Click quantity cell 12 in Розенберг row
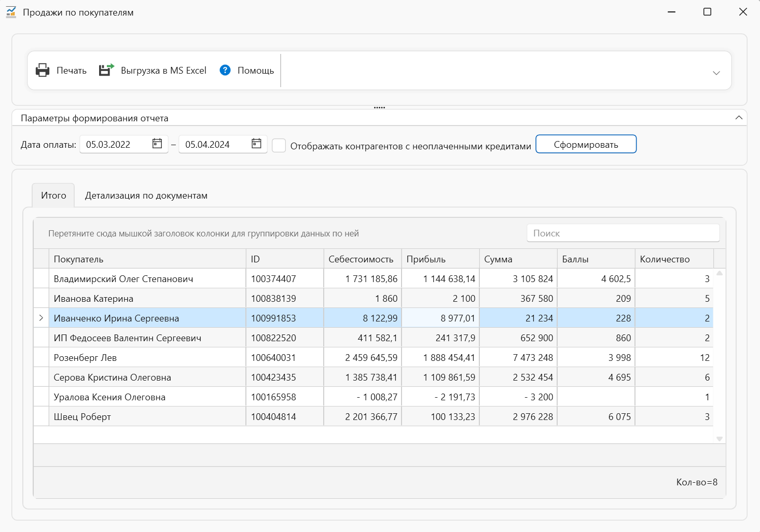This screenshot has height=532, width=760. 674,357
